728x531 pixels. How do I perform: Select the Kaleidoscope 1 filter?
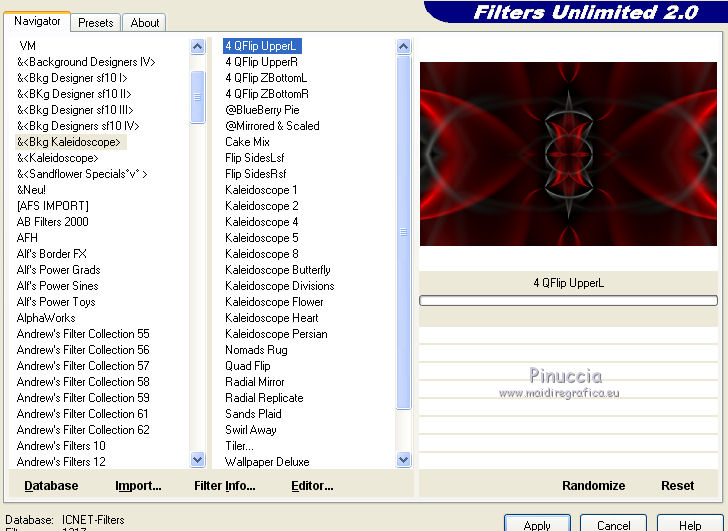[x=261, y=190]
